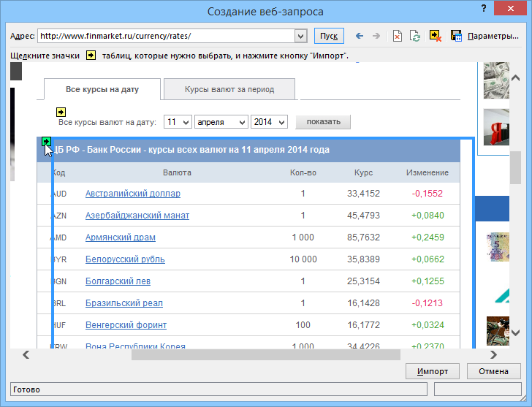Click the red Yandex letter thumbnail
Screen dimensions: 532x407
[x=496, y=127]
